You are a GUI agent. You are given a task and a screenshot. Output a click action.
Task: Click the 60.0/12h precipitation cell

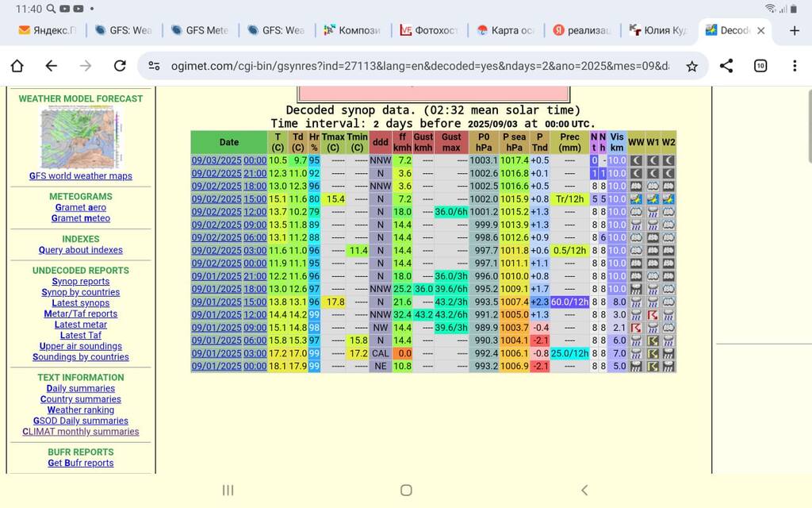pos(569,302)
